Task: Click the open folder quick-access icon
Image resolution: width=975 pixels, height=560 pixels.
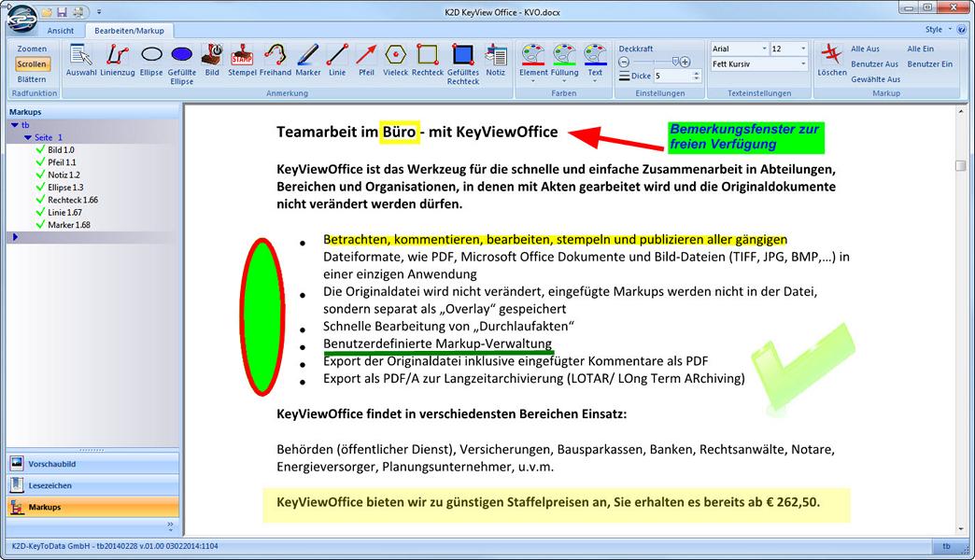Action: coord(47,12)
